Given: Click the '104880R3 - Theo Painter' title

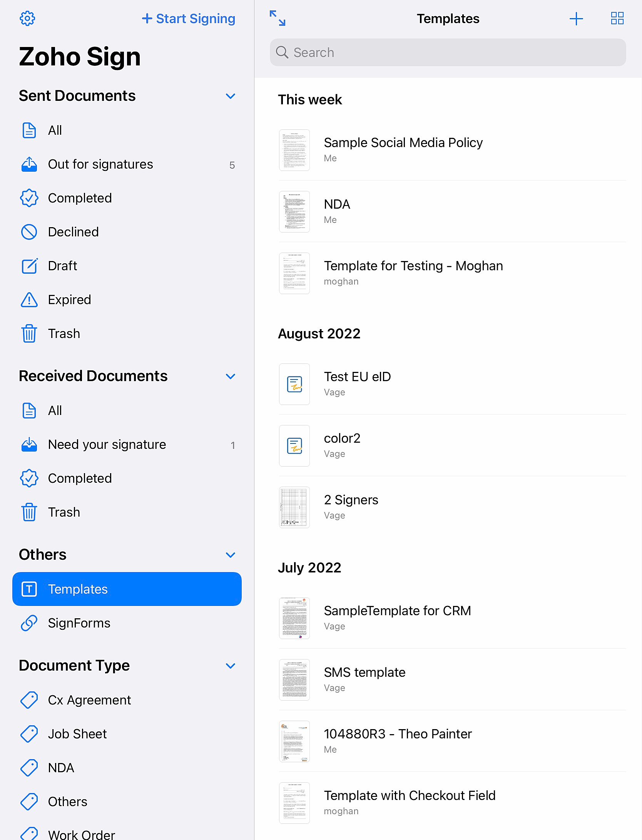Looking at the screenshot, I should 398,734.
